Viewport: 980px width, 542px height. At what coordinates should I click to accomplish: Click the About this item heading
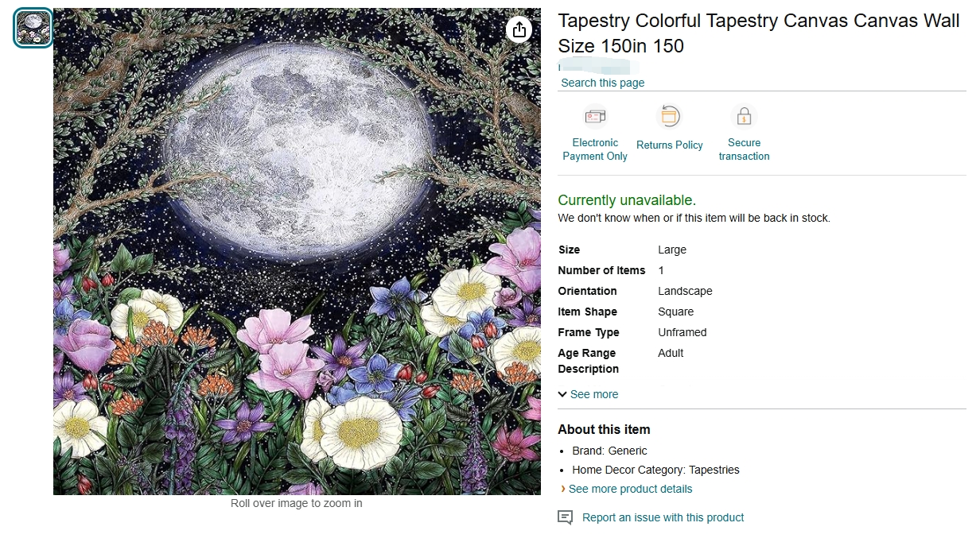(x=604, y=429)
